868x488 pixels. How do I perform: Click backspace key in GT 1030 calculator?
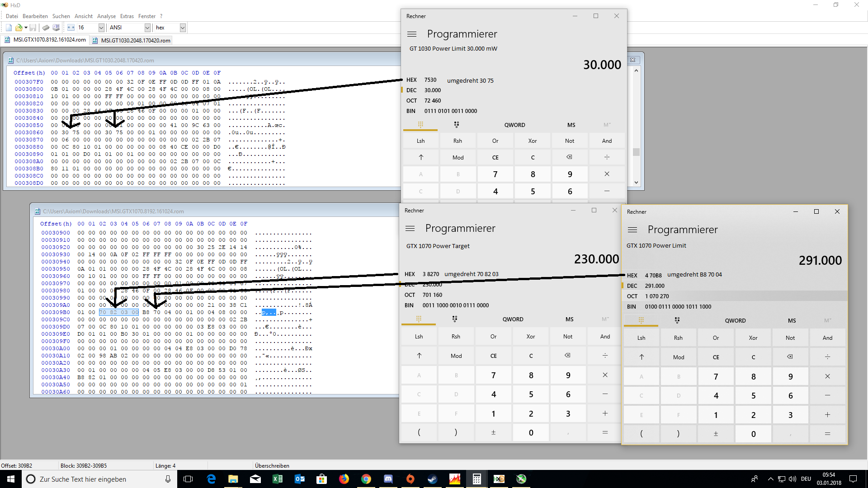[x=570, y=157]
